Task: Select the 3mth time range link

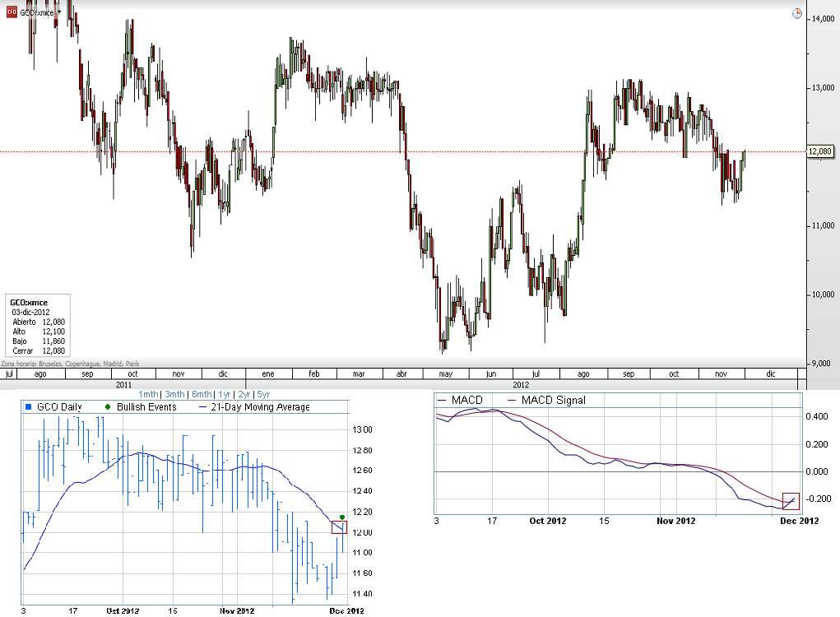Action: click(x=174, y=394)
